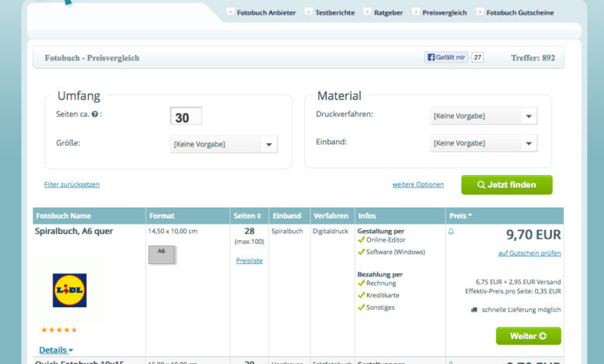The width and height of the screenshot is (604, 364).
Task: Click the Facebook like count 27
Action: (x=478, y=57)
